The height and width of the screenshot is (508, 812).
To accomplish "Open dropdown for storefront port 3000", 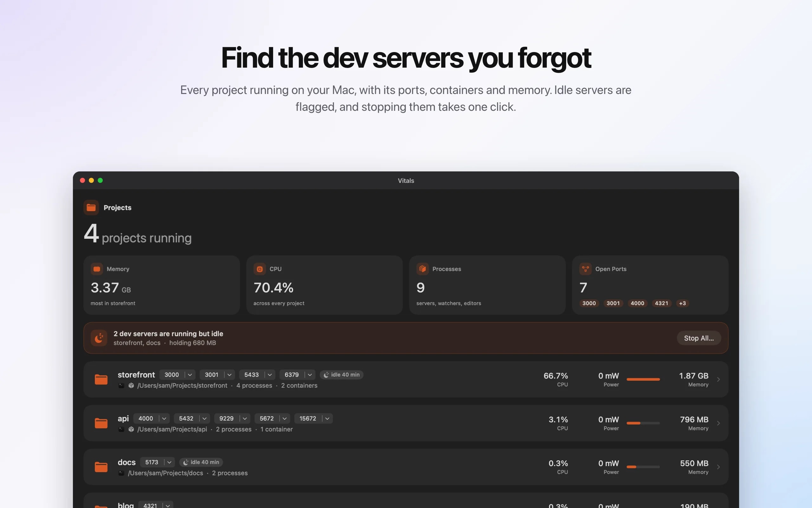I will (x=190, y=375).
